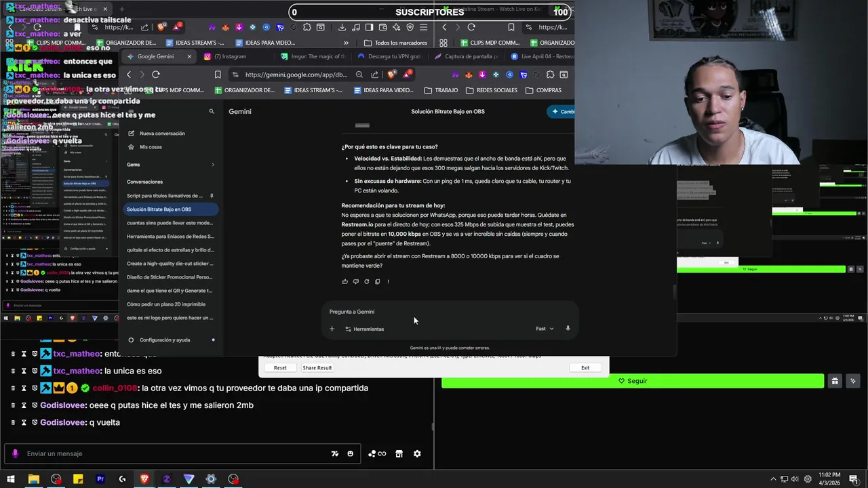This screenshot has width=868, height=488.
Task: Dislike the Gemini response with thumbs down
Action: coord(356,281)
